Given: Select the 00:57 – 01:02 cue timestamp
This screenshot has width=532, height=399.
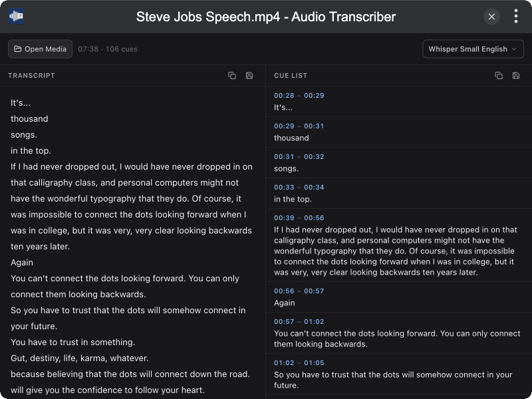Looking at the screenshot, I should point(299,321).
